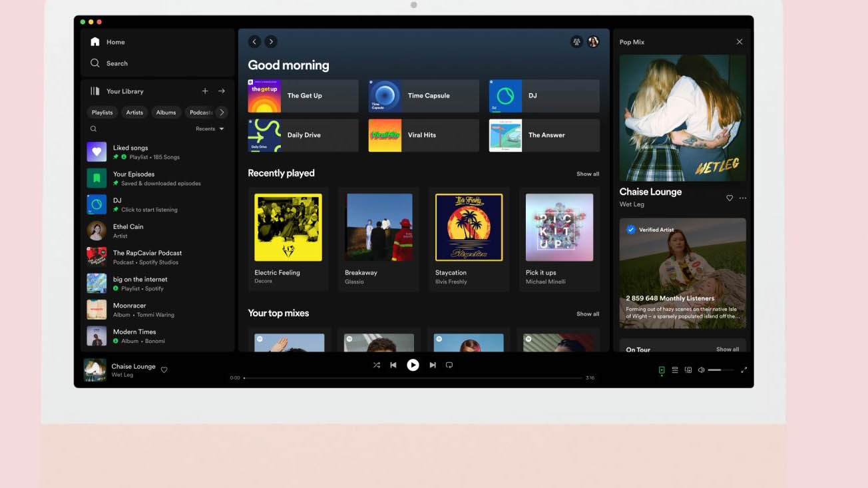This screenshot has width=868, height=488.
Task: Search within Your Library magnifier icon
Action: pos(93,129)
